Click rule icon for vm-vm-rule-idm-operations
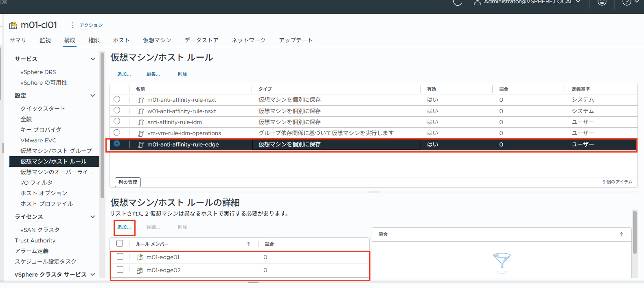This screenshot has width=644, height=288. click(141, 133)
